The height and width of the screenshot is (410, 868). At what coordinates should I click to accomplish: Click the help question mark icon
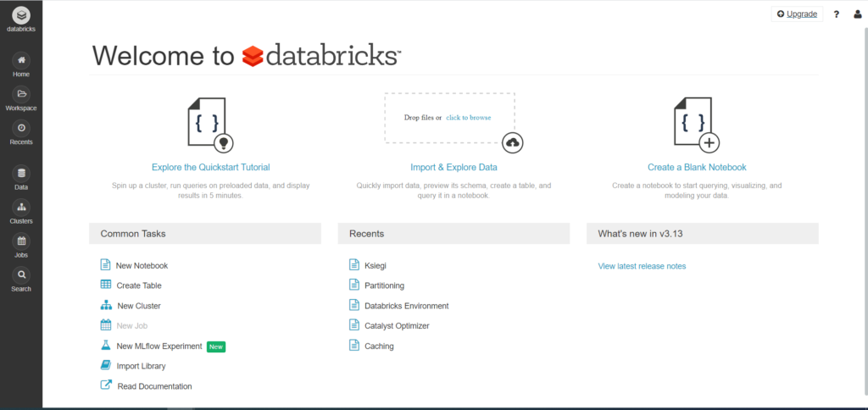(837, 14)
